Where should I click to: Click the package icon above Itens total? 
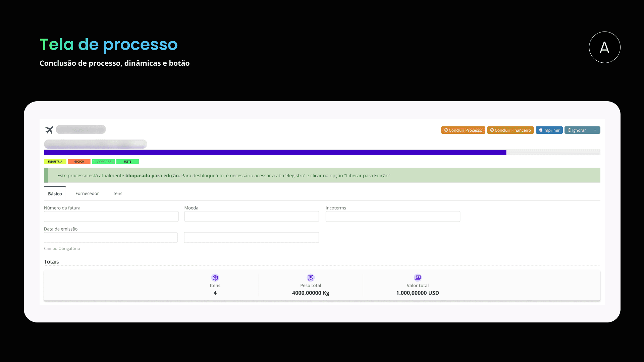[215, 278]
